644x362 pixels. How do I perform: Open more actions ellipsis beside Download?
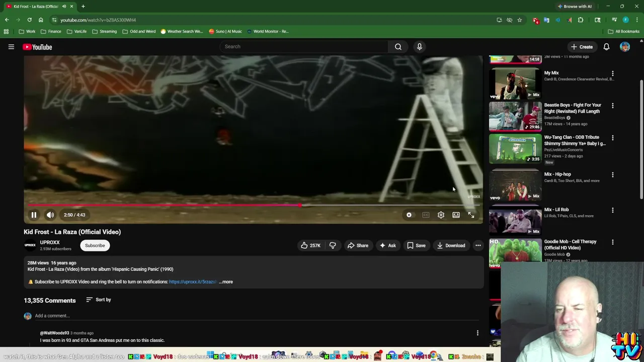click(x=478, y=245)
